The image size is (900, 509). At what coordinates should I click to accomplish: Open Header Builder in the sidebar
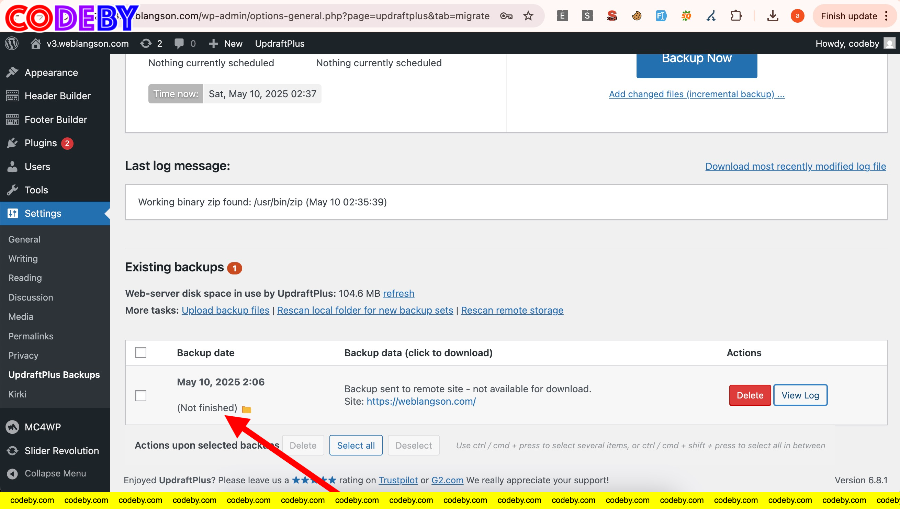tap(55, 96)
